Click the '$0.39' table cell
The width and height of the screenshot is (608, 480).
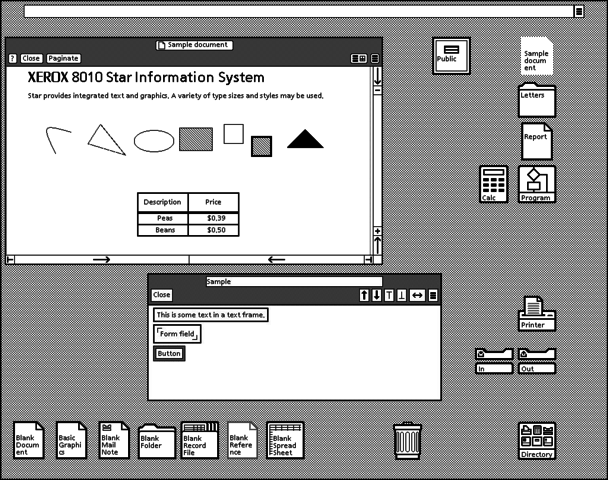point(216,218)
